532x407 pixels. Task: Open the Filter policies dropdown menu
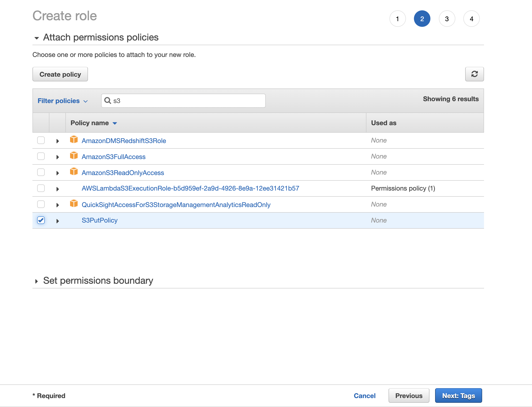[x=64, y=101]
